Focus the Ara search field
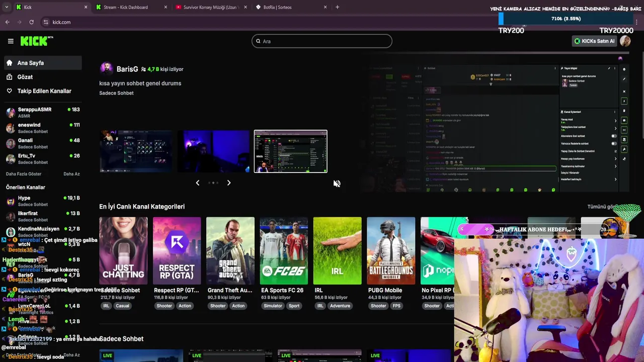The image size is (644, 362). (322, 41)
